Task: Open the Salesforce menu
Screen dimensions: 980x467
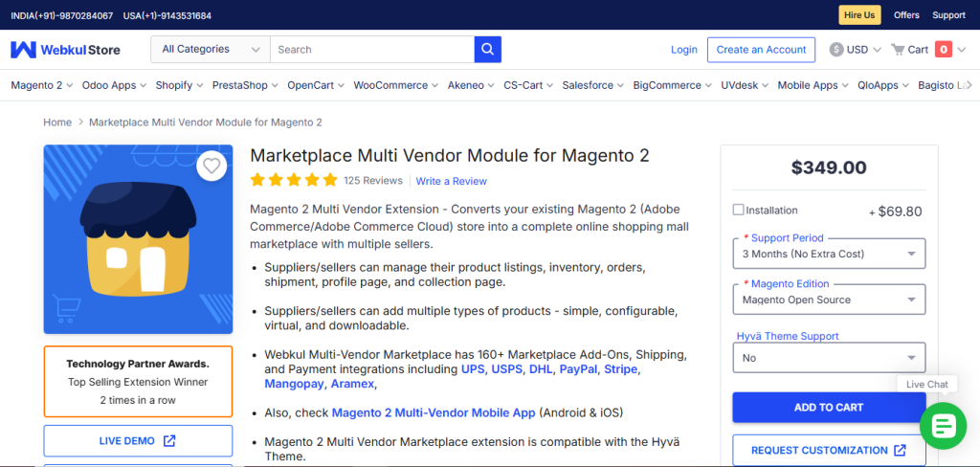Action: (593, 85)
